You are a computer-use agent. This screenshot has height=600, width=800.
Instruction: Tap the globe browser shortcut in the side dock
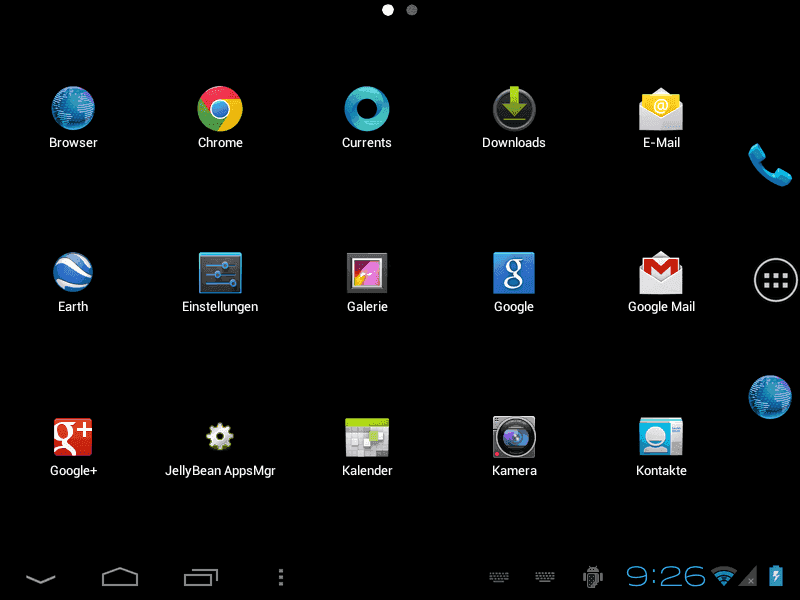770,397
